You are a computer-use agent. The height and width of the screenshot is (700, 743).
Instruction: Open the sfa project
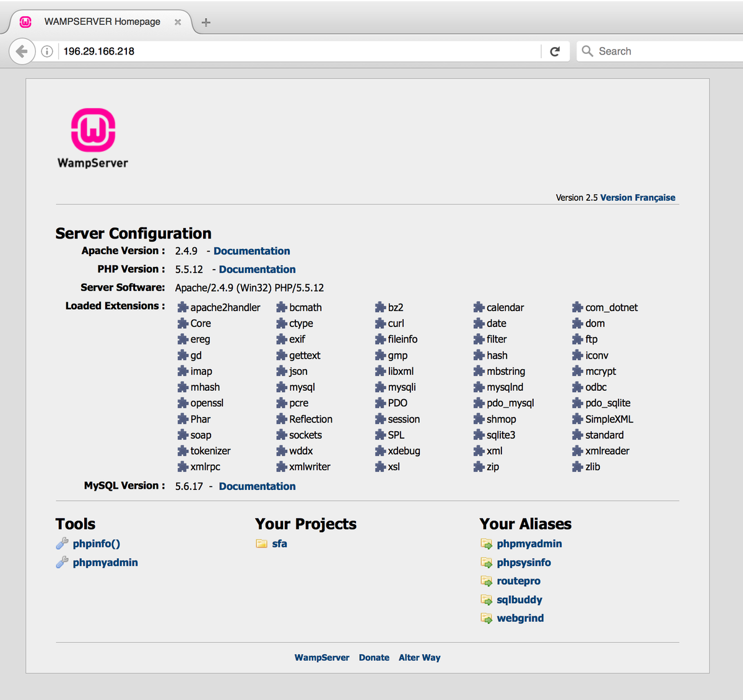tap(279, 543)
